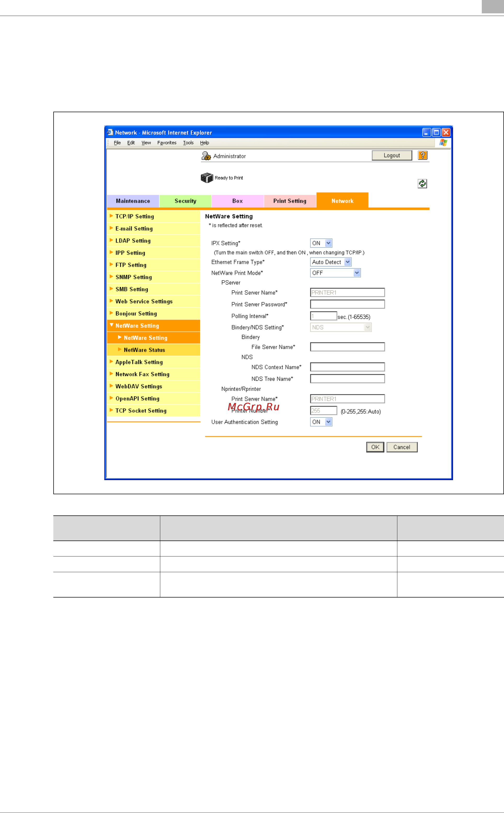
Task: Click the Polling Interval field
Action: pyautogui.click(x=323, y=316)
